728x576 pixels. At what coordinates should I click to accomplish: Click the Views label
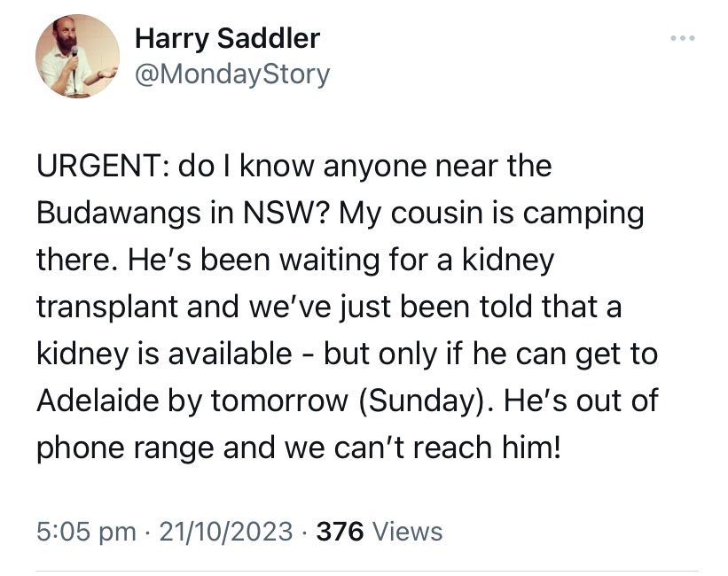click(407, 531)
